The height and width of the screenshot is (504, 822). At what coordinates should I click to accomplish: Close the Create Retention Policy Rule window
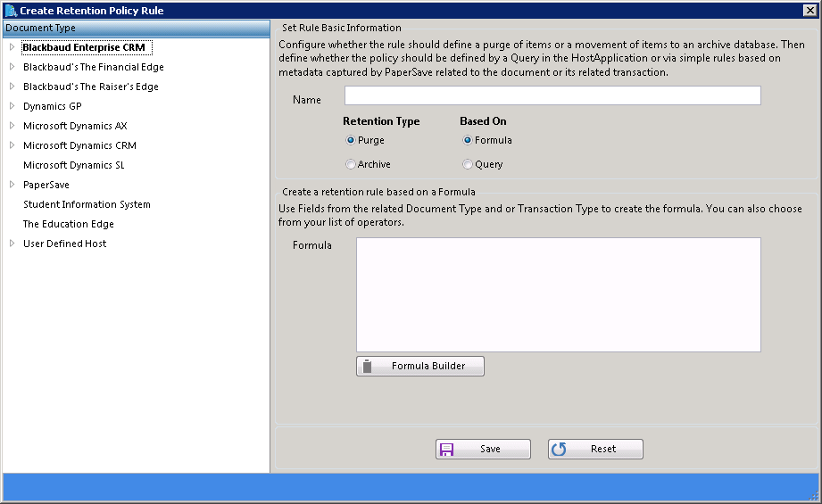tap(810, 10)
